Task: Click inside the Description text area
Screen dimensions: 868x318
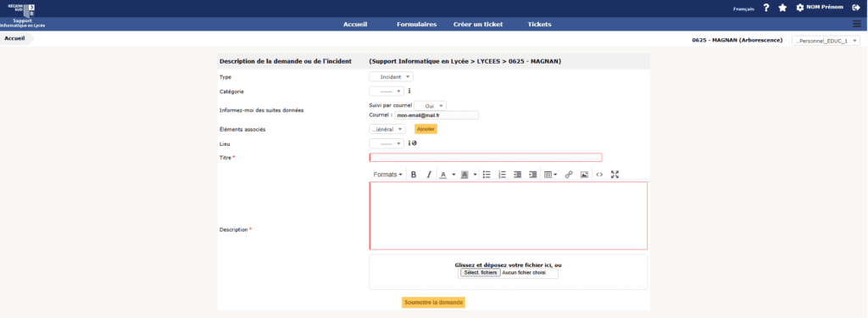Action: (x=509, y=215)
